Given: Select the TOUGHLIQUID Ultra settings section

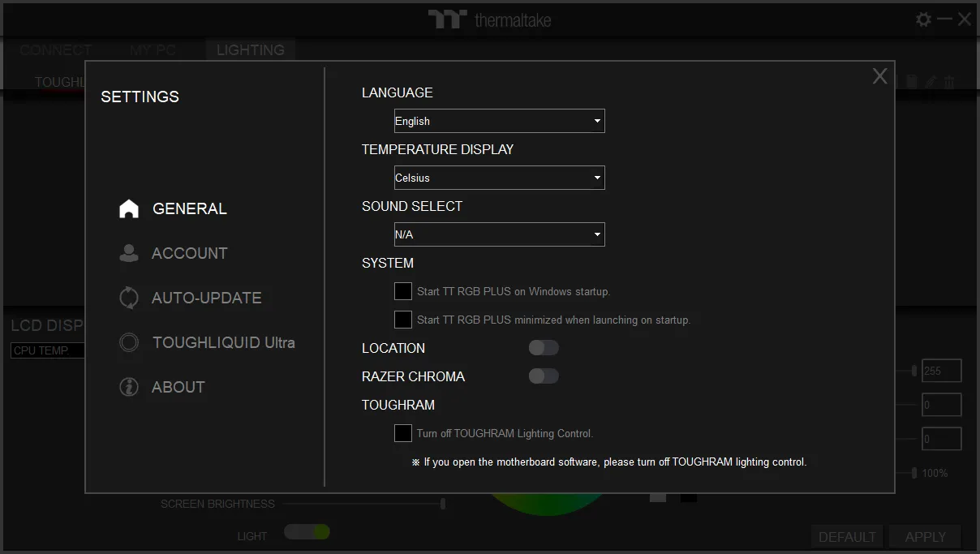Looking at the screenshot, I should click(x=224, y=342).
